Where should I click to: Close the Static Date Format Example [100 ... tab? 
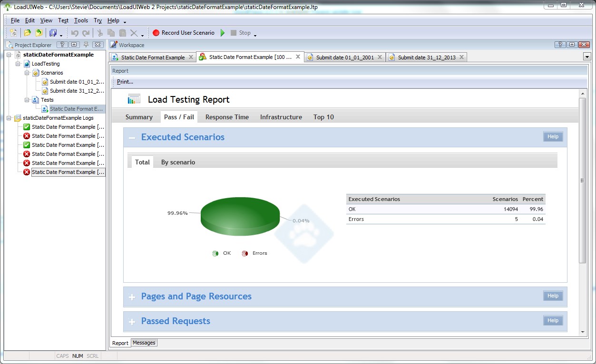(x=298, y=57)
